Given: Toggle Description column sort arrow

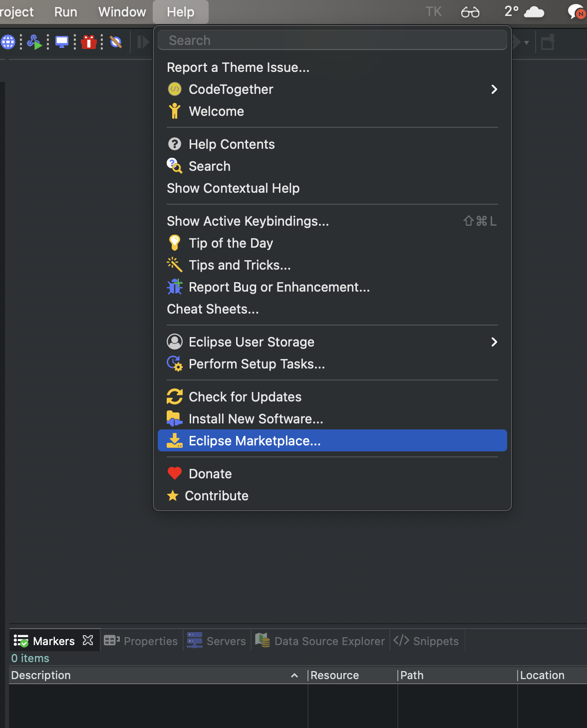Looking at the screenshot, I should (x=294, y=676).
